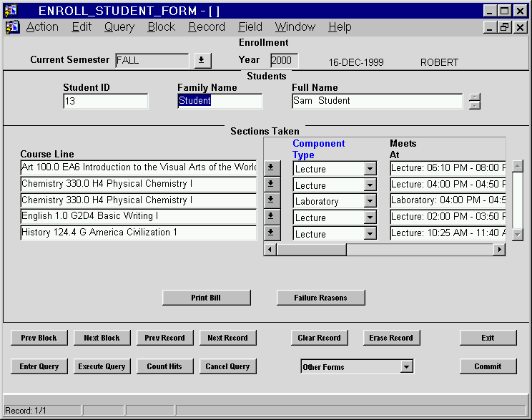Click the Full Name field
Image resolution: width=532 pixels, height=420 pixels.
[377, 101]
